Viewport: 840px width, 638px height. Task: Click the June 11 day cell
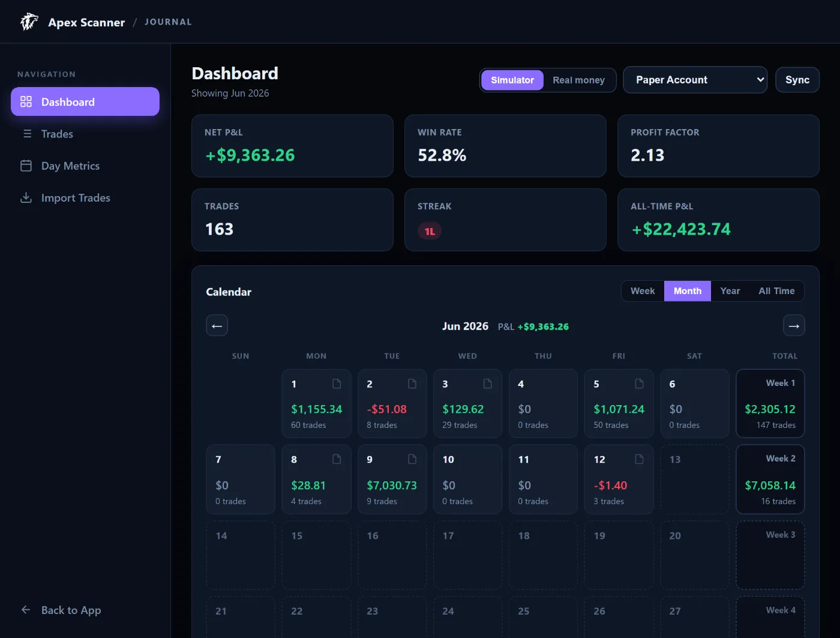(x=543, y=480)
